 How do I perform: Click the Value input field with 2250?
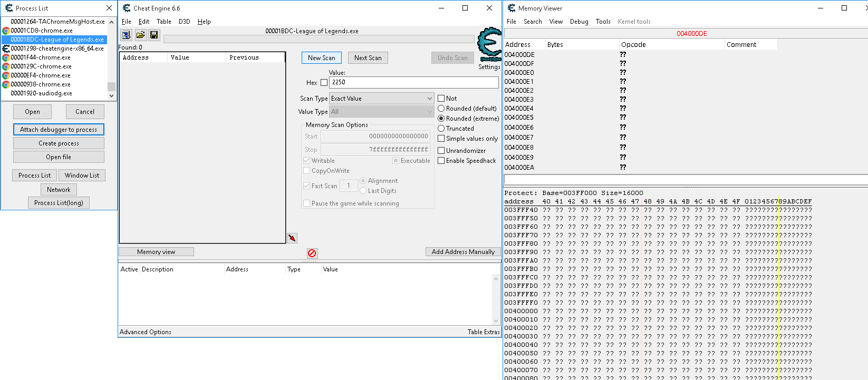tap(414, 83)
